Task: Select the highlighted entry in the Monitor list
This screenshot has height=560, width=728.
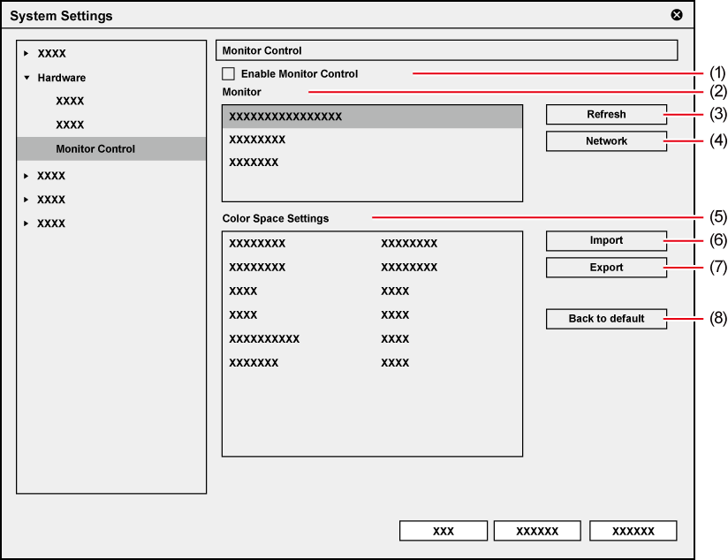Action: pyautogui.click(x=372, y=117)
